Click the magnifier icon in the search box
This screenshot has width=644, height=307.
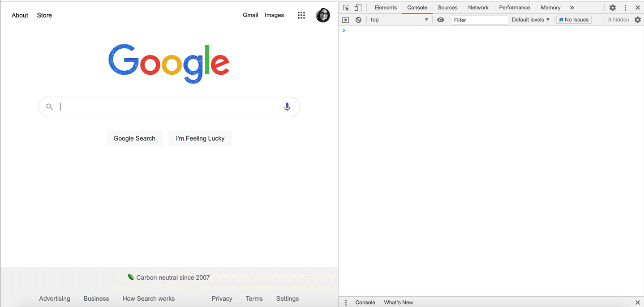point(50,107)
